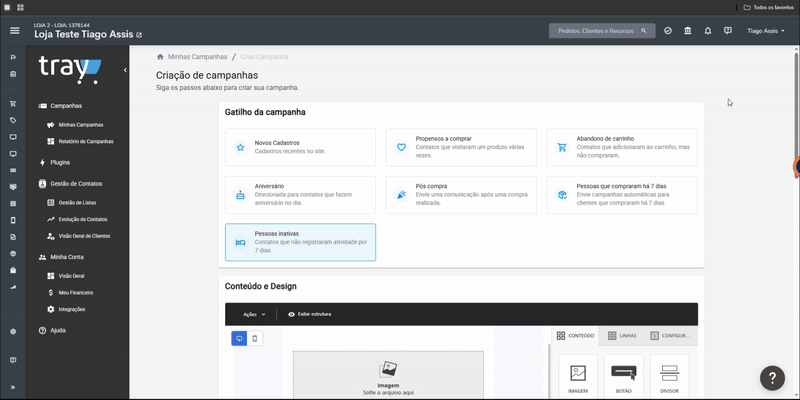
Task: Expand the left icon strip with double arrows
Action: (13, 387)
